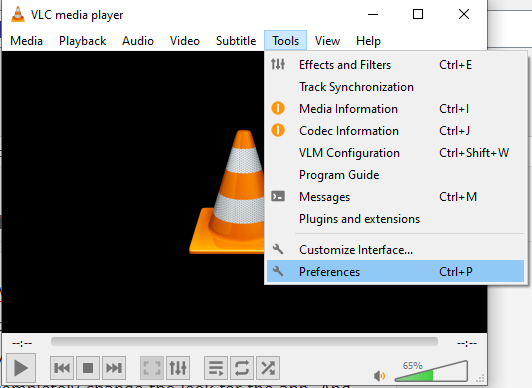Open Preferences from Tools menu

click(396, 271)
